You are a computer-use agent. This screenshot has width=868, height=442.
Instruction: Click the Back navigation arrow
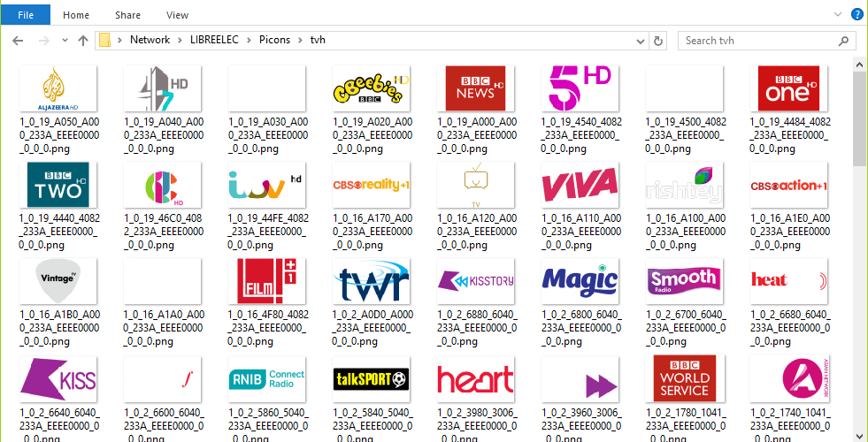pyautogui.click(x=18, y=41)
